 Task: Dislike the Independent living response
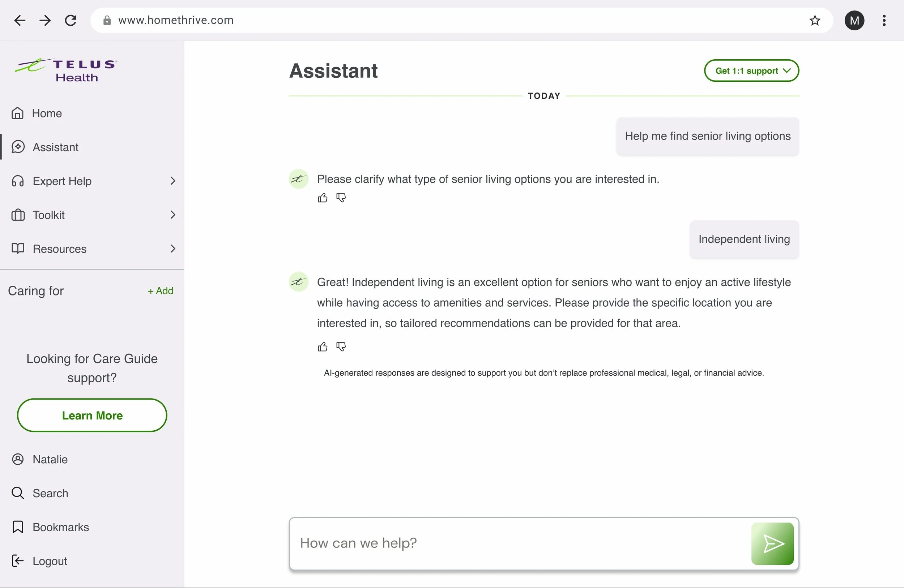point(341,347)
